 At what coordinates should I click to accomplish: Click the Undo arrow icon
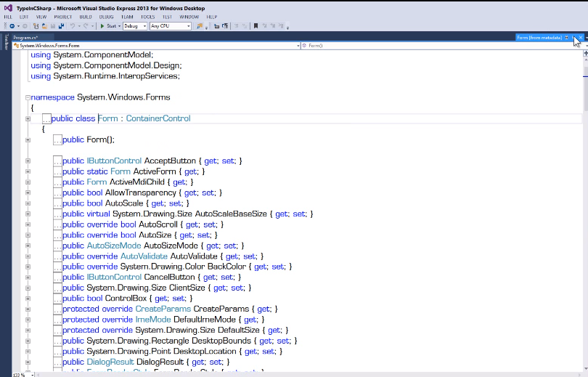(x=73, y=26)
